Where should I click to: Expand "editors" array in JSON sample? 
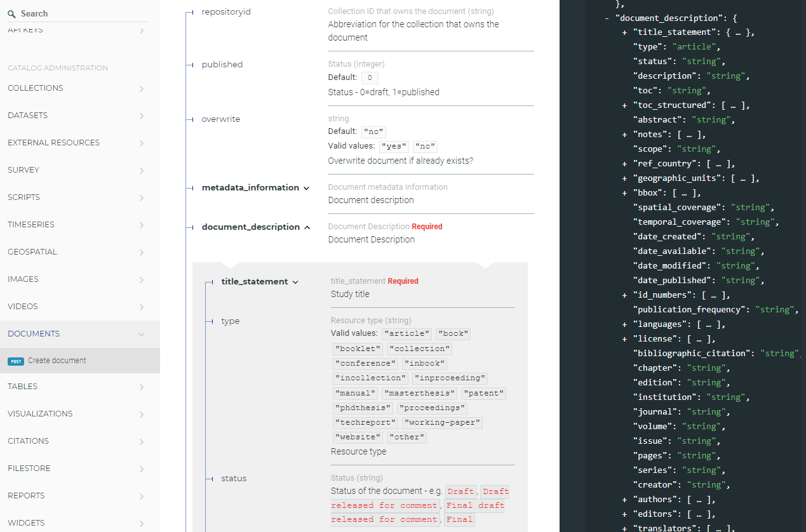coord(625,514)
